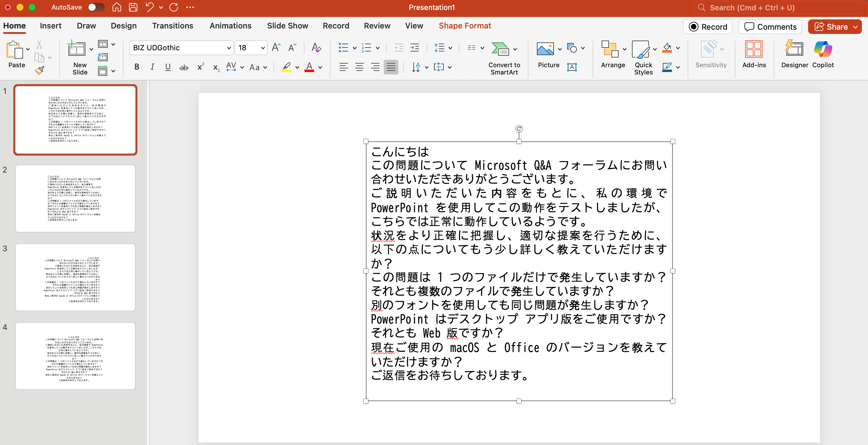Click the Convert to SmartArt icon
The height and width of the screenshot is (445, 868).
pos(500,49)
